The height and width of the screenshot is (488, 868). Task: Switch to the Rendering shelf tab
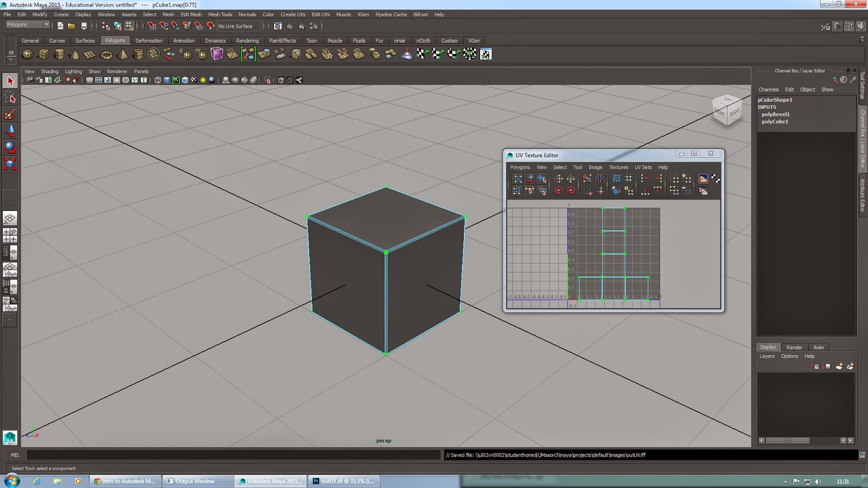pos(247,41)
